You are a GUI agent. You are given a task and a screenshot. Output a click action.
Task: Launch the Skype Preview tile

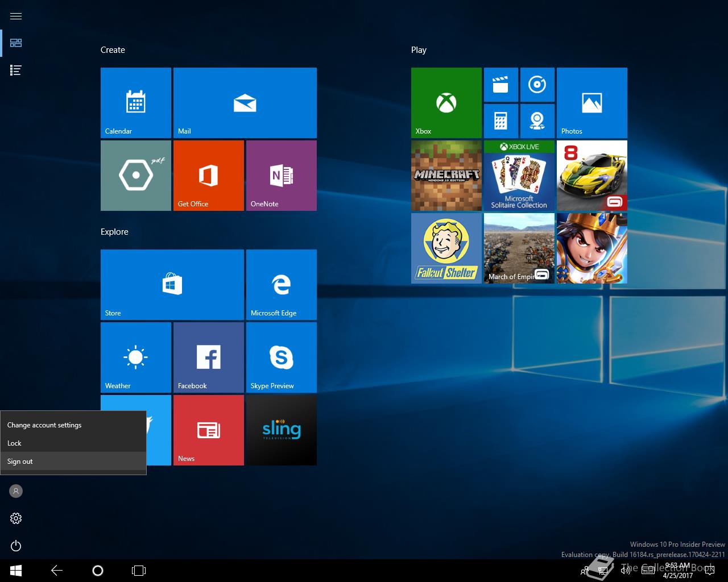[x=282, y=357]
